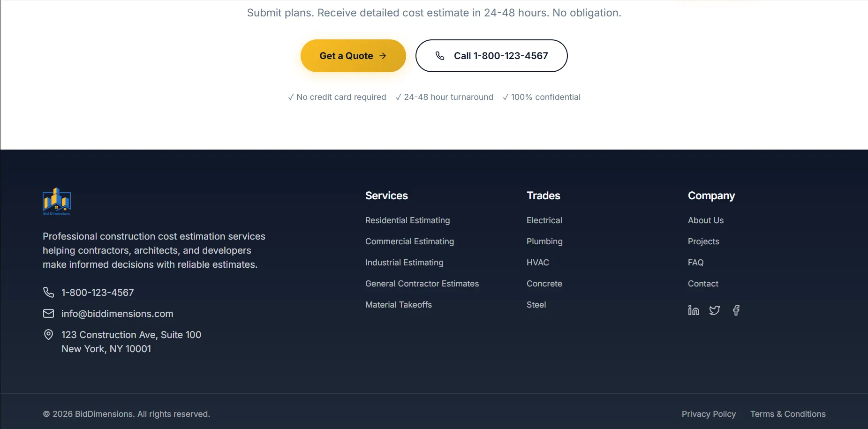
Task: Open Commercial Estimating link
Action: 409,241
